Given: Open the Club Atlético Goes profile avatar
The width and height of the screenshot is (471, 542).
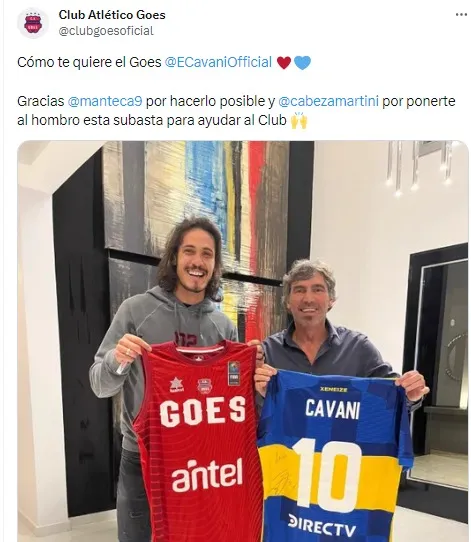Looking at the screenshot, I should (x=33, y=23).
